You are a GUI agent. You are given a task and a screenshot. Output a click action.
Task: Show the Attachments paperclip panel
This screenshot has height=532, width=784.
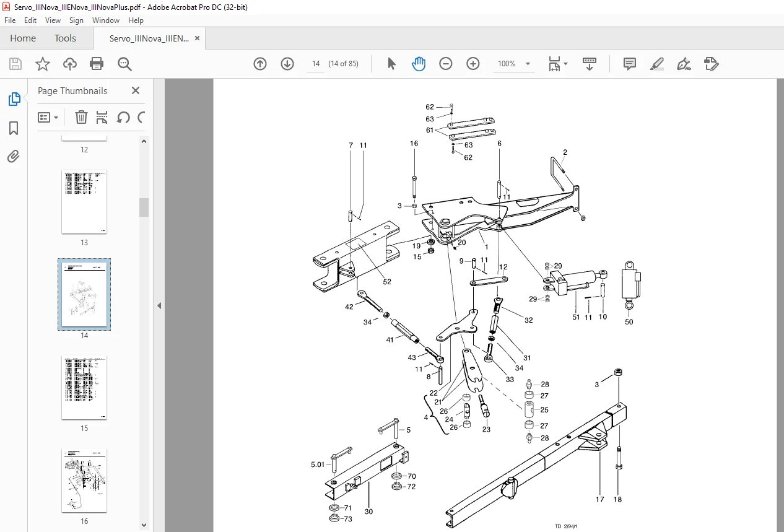pos(14,157)
